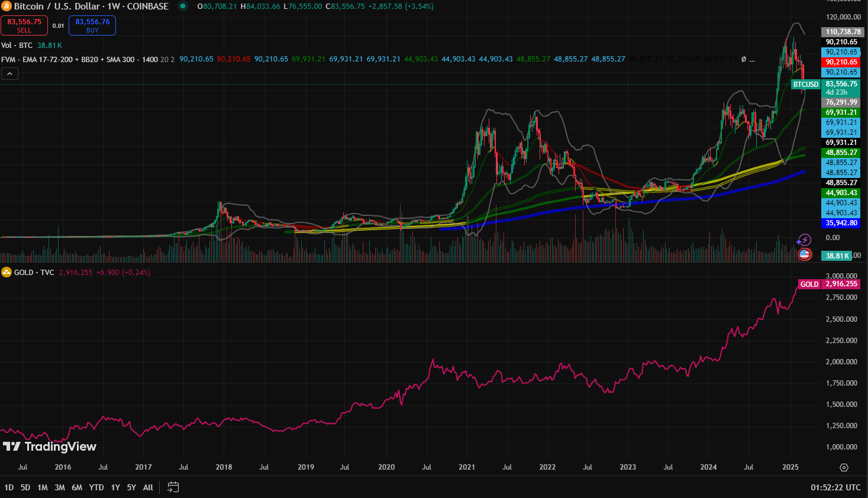Select the 1D range tab

tap(9, 487)
